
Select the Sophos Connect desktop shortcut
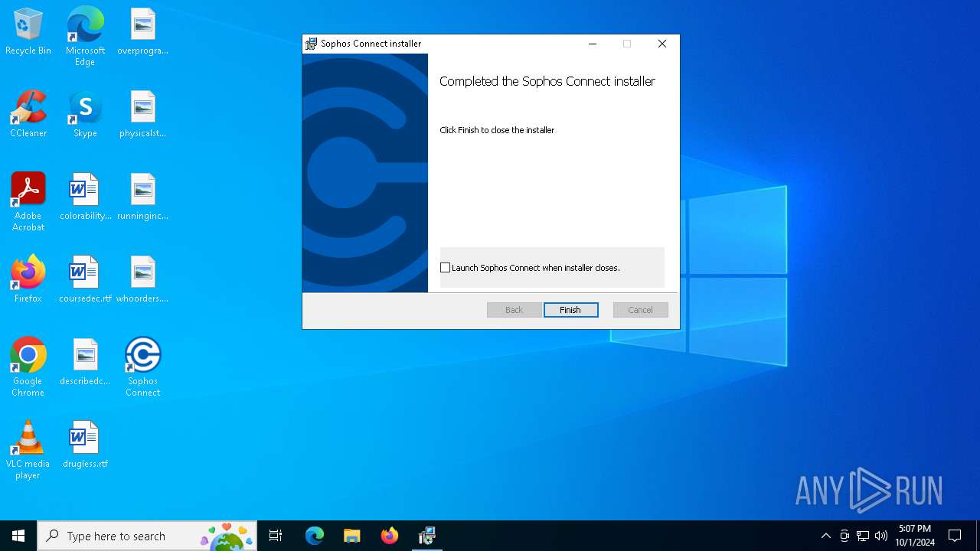[x=142, y=367]
